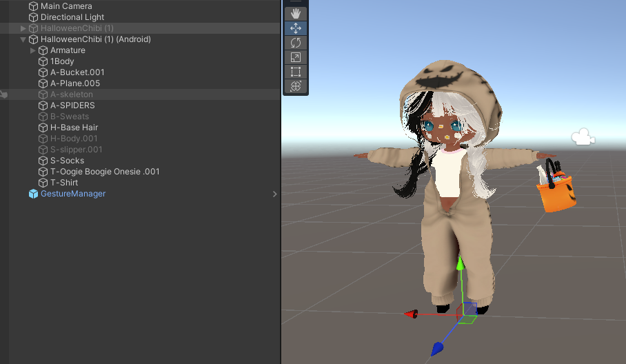626x364 pixels.
Task: Grab the scene tools overlay handle bar
Action: (296, 2)
